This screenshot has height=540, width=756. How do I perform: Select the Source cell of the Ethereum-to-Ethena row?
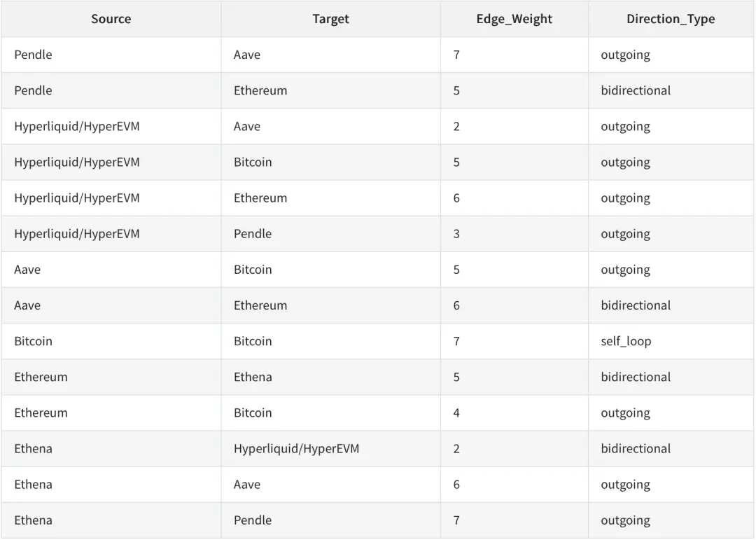pos(41,377)
